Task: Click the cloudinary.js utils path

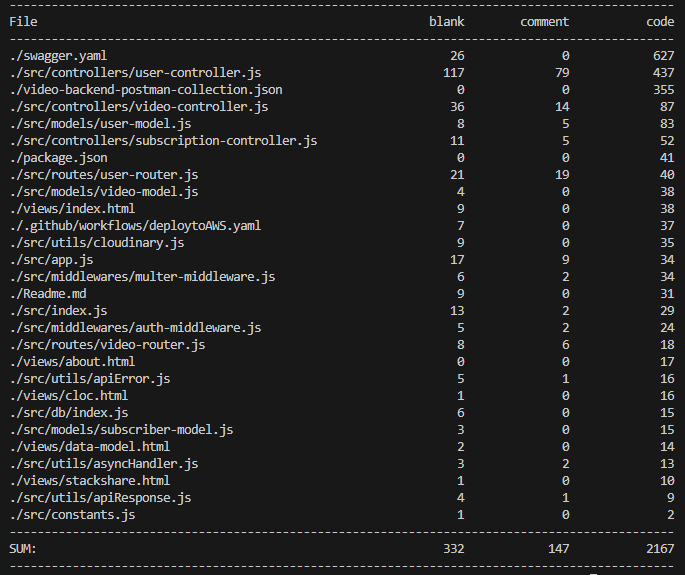Action: pos(97,242)
